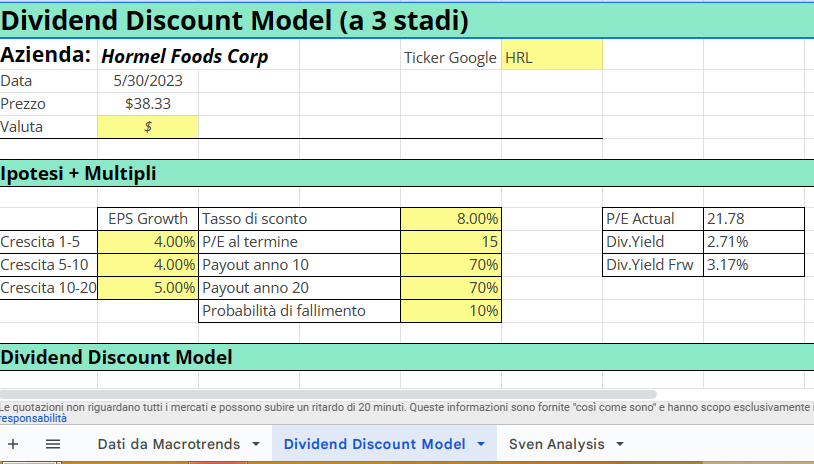Click the Div.Yield value 2.71%

tap(754, 242)
